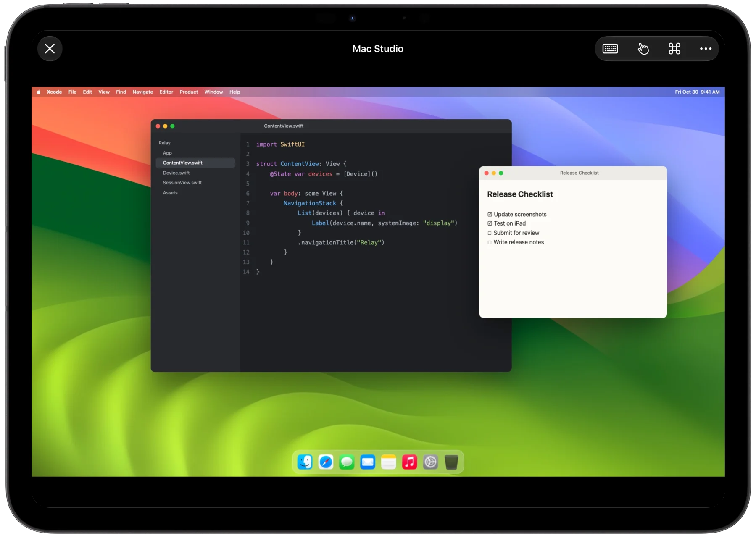Image resolution: width=756 pixels, height=538 pixels.
Task: Click the struct ContentView: View line
Action: tap(301, 164)
